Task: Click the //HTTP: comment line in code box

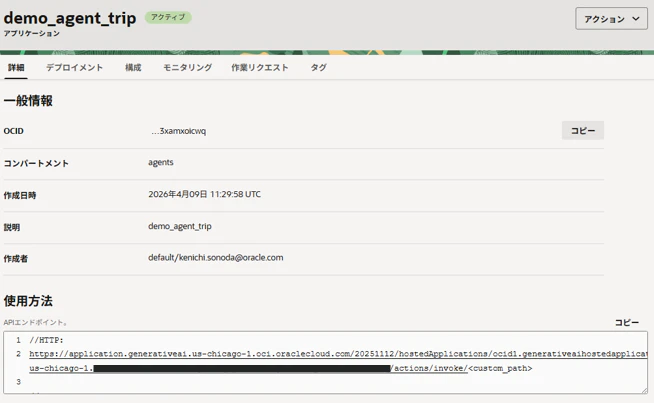Action: pos(46,340)
